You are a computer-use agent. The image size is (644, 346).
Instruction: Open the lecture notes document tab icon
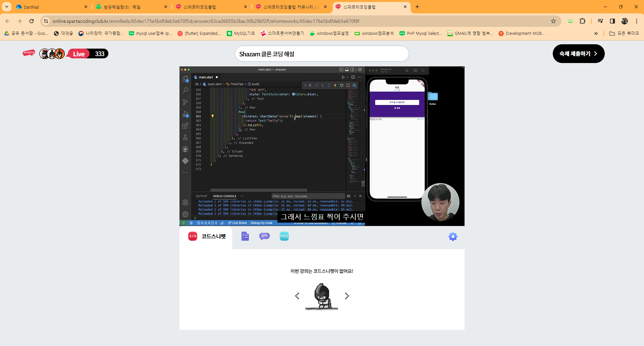tap(245, 236)
